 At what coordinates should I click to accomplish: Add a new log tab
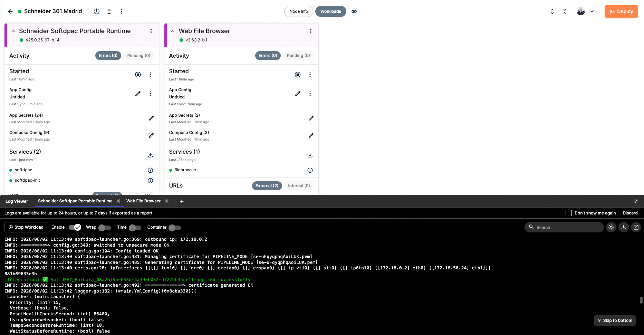click(x=182, y=201)
